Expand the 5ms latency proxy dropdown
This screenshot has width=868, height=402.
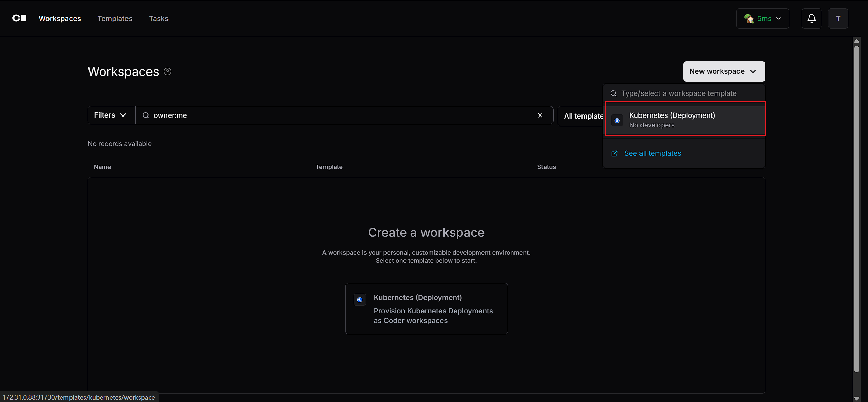pos(763,19)
